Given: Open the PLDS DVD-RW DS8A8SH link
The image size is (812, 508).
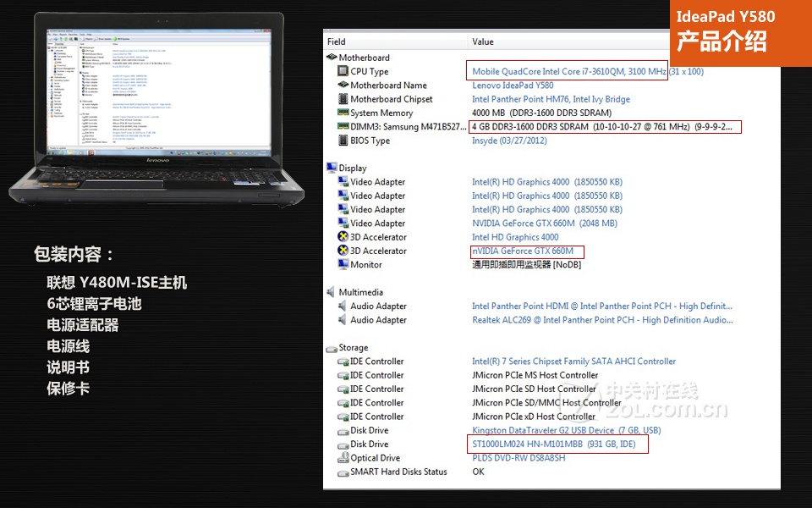Looking at the screenshot, I should [518, 458].
